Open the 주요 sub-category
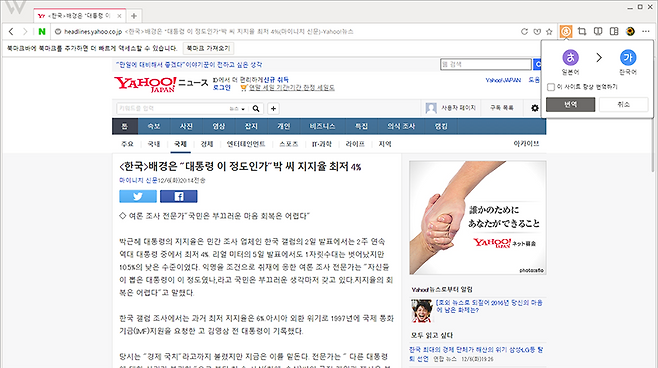The width and height of the screenshot is (658, 368). 127,144
